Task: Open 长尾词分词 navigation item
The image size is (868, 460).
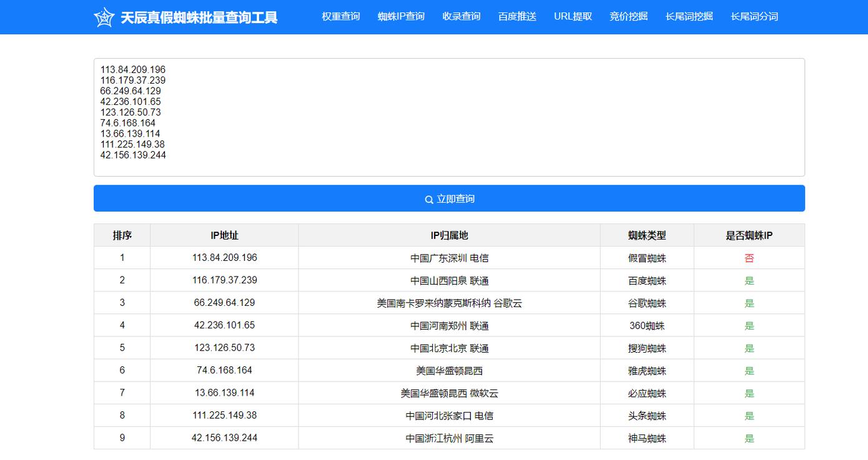Action: pos(754,17)
